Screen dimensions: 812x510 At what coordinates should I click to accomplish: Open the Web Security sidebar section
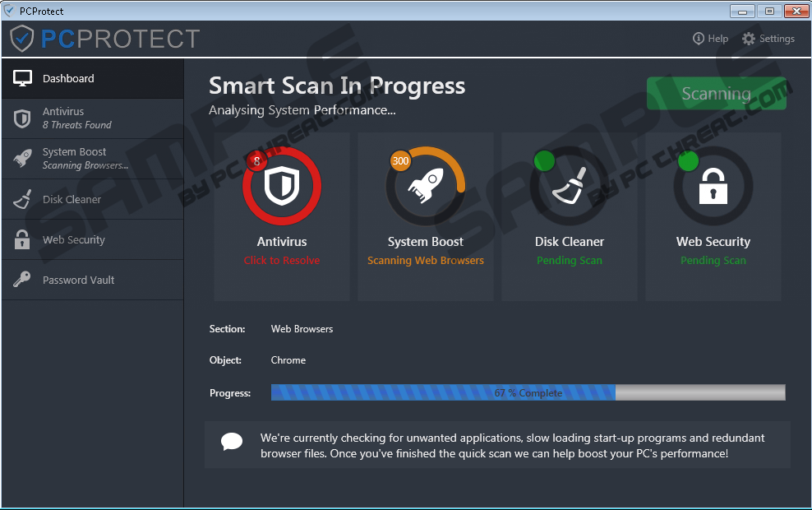93,239
